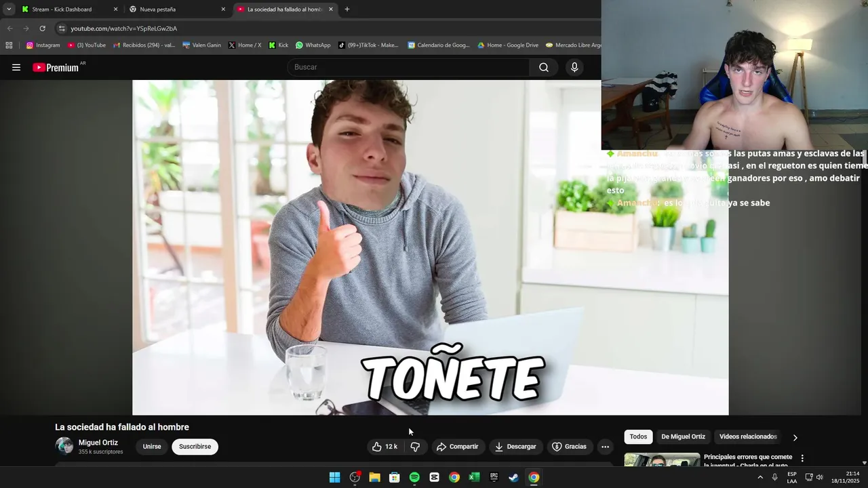Go back with the browser back arrow
The height and width of the screenshot is (488, 868).
pyautogui.click(x=9, y=28)
